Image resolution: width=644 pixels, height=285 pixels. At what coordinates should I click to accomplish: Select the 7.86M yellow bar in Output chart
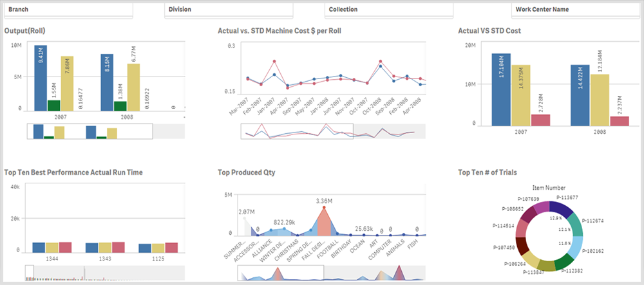pyautogui.click(x=67, y=84)
